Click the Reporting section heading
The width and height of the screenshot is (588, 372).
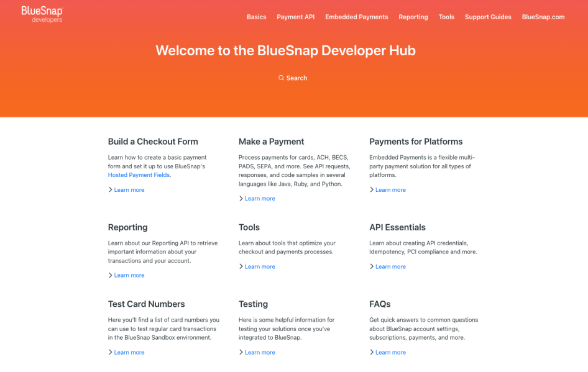click(x=128, y=227)
